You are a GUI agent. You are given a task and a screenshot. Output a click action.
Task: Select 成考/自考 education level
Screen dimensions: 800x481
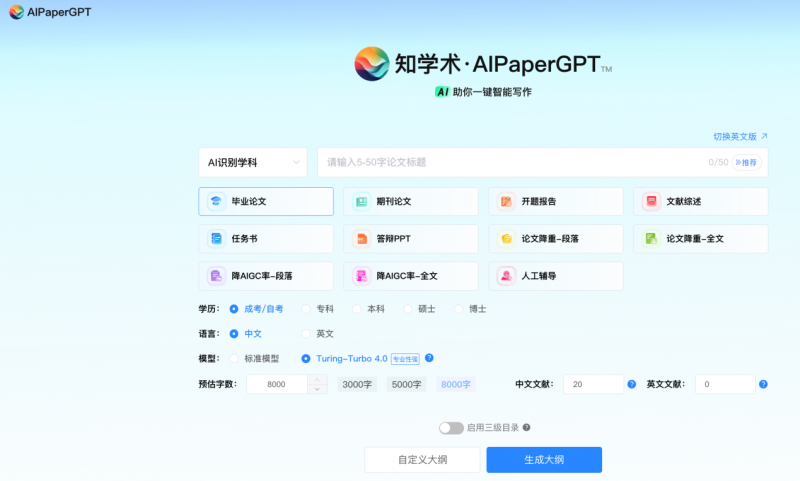point(256,309)
